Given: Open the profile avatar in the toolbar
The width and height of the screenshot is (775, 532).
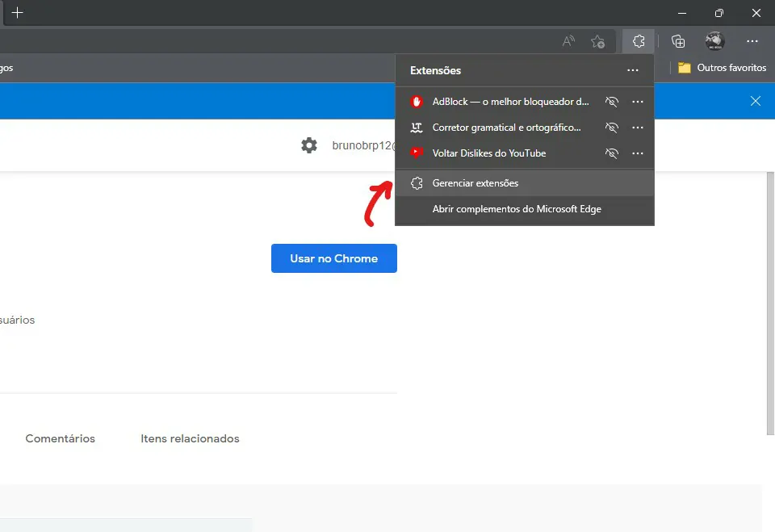Looking at the screenshot, I should point(714,41).
